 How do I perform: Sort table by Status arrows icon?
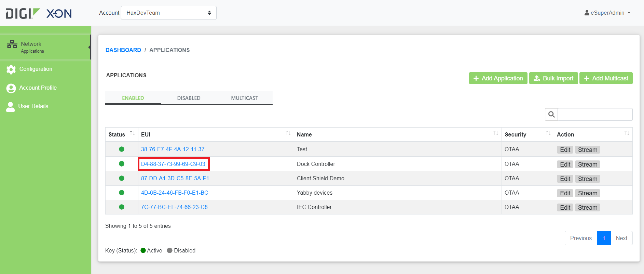coord(132,133)
